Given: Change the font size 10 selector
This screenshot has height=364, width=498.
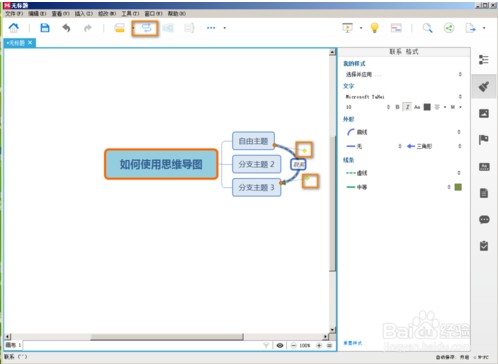Looking at the screenshot, I should [367, 107].
